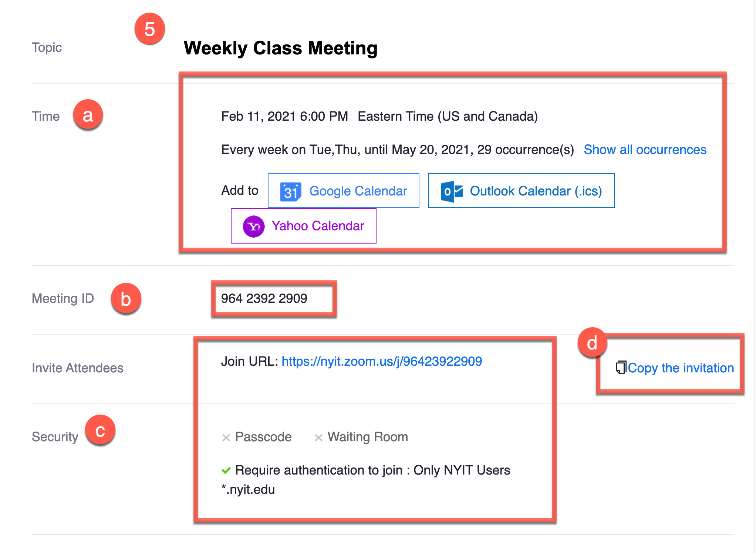Click the Outlook Calendar icon

point(452,191)
